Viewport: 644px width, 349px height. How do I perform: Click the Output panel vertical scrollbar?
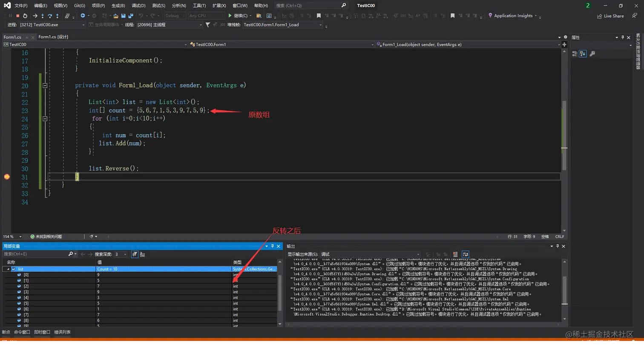tap(564, 290)
